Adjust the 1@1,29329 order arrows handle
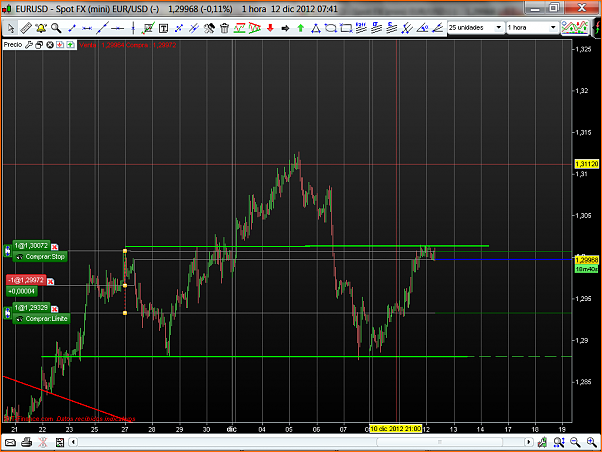 [x=7, y=313]
